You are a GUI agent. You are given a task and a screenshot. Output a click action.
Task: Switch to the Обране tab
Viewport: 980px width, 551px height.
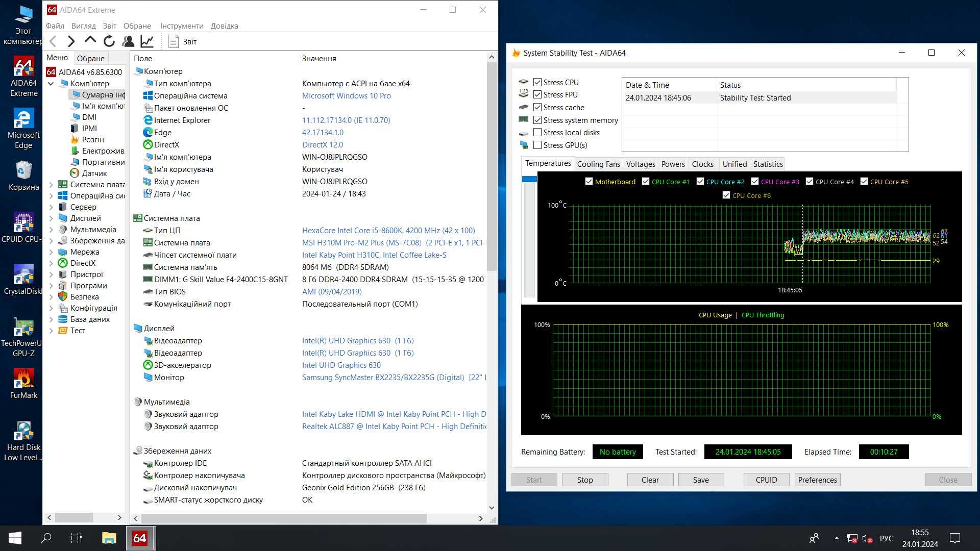(x=91, y=58)
